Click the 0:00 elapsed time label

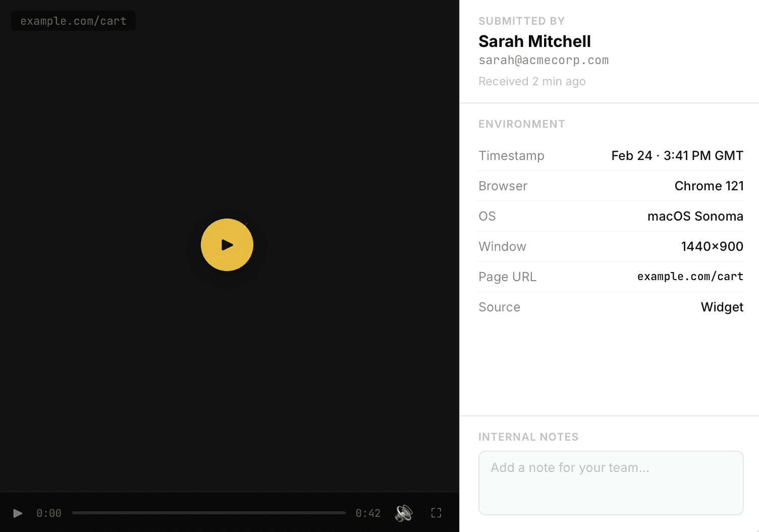[48, 513]
